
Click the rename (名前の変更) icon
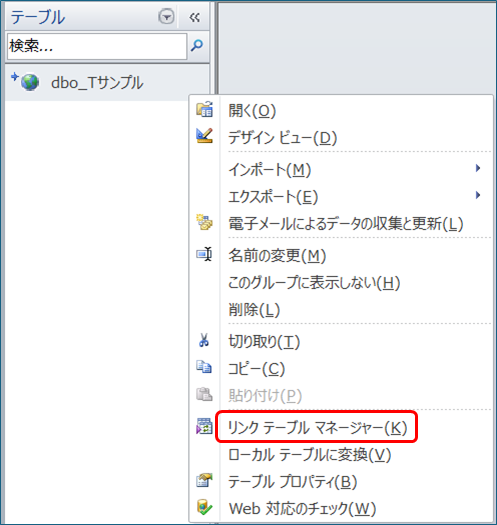coord(204,254)
